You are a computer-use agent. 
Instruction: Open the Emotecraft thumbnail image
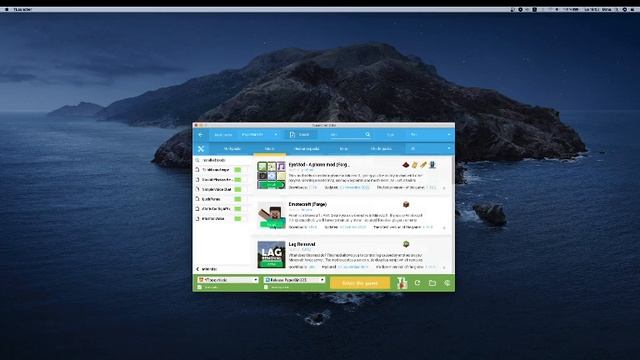(x=271, y=215)
